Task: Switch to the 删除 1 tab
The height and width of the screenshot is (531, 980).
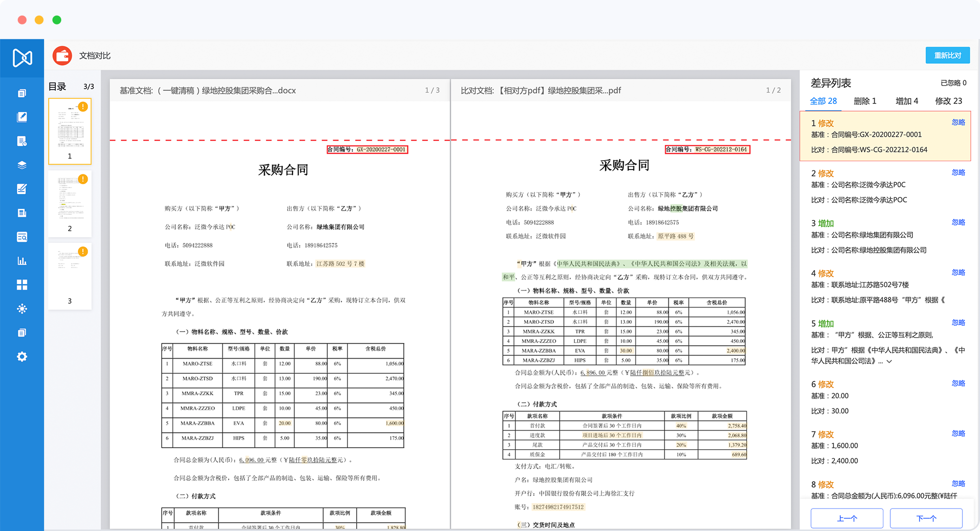Action: (x=865, y=101)
